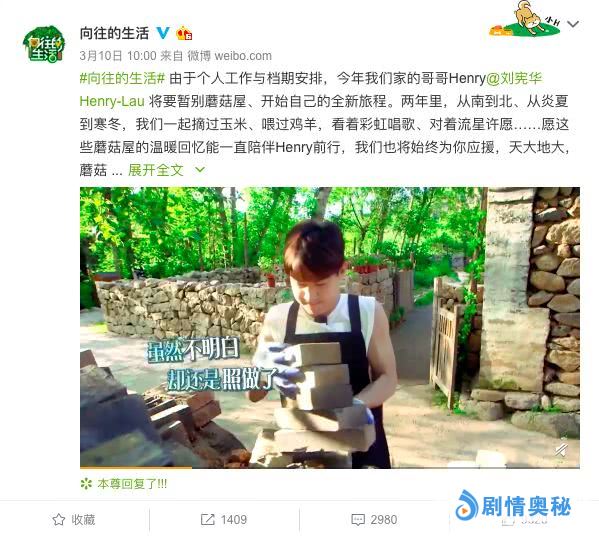The image size is (599, 536).
Task: Select the 收藏 favorite action
Action: click(74, 520)
